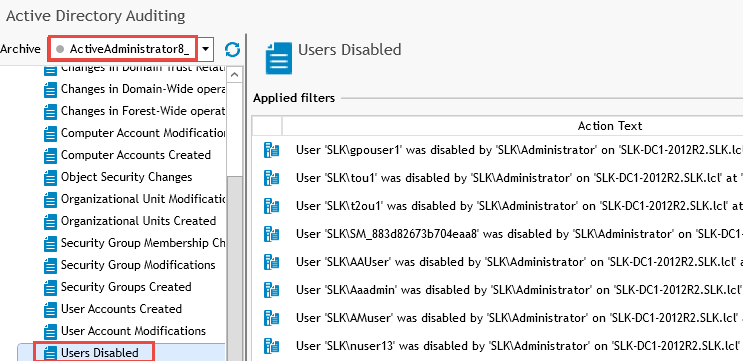Open Object Security Changes report

tap(127, 177)
